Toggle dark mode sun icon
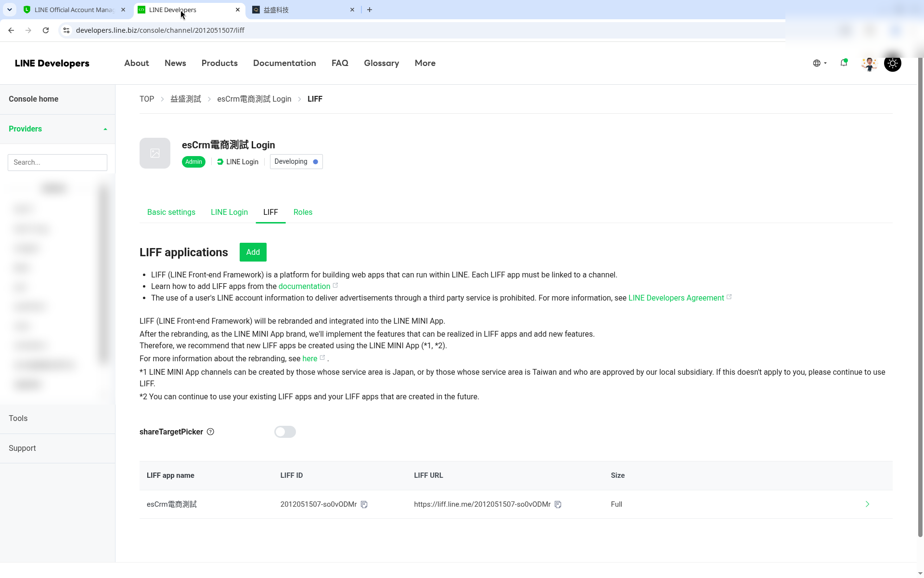Image resolution: width=924 pixels, height=578 pixels. tap(893, 63)
